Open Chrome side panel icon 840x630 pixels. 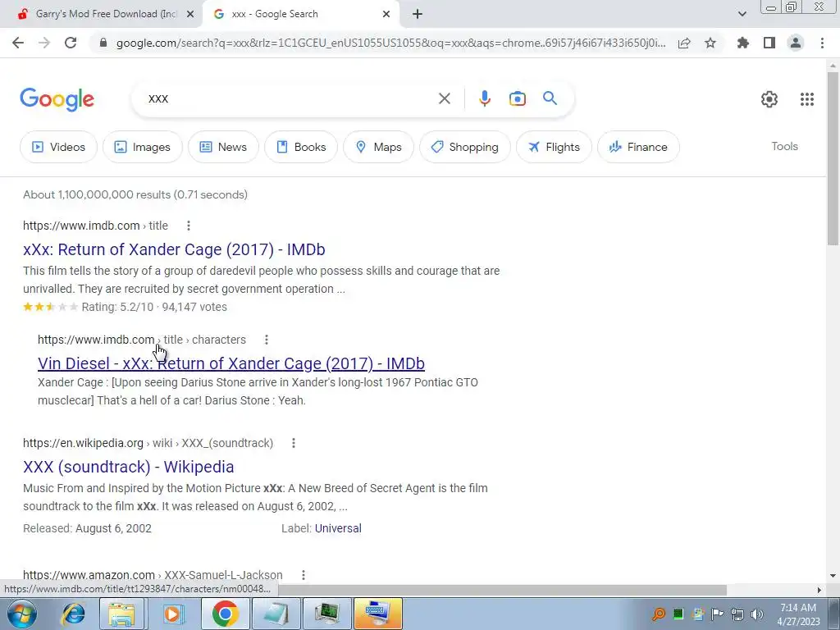click(x=769, y=43)
